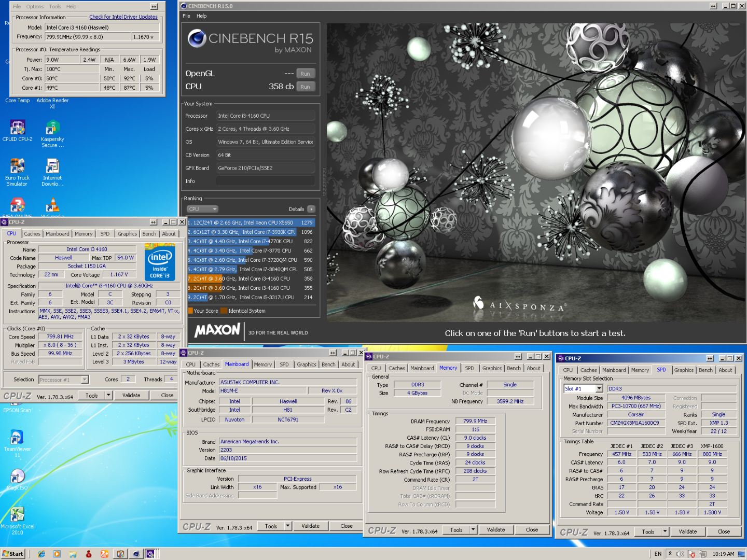Viewport: 747px width, 560px height.
Task: Click the Start button Windows flag
Action: click(x=6, y=554)
